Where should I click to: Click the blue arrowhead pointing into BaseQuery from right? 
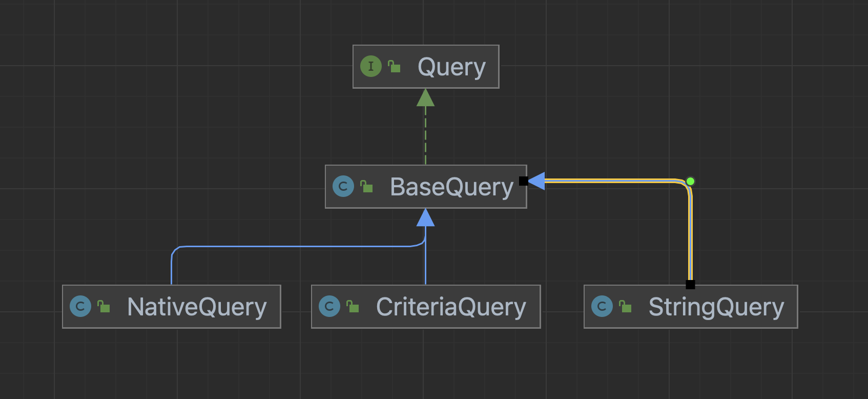pos(536,181)
